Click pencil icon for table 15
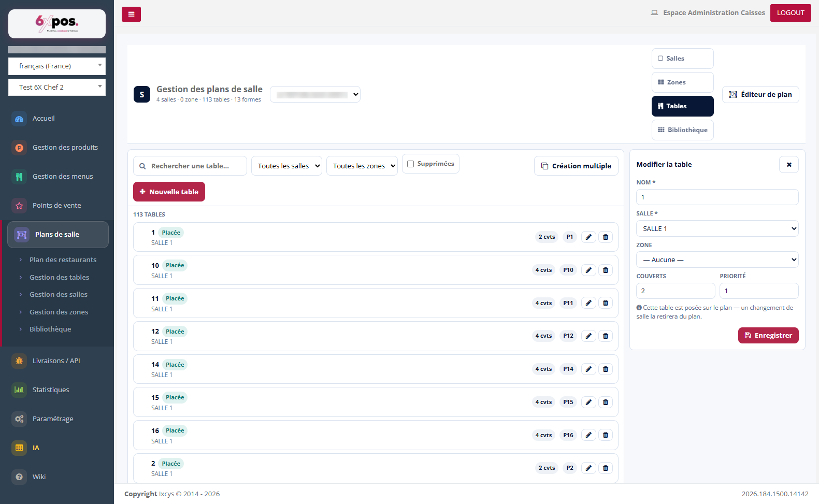Screen dimensions: 819x504 (588, 402)
